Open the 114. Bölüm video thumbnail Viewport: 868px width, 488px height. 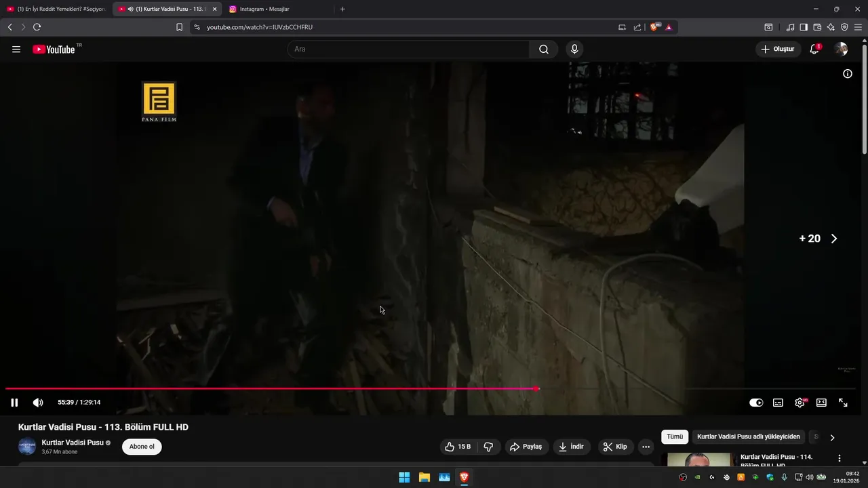tap(700, 460)
